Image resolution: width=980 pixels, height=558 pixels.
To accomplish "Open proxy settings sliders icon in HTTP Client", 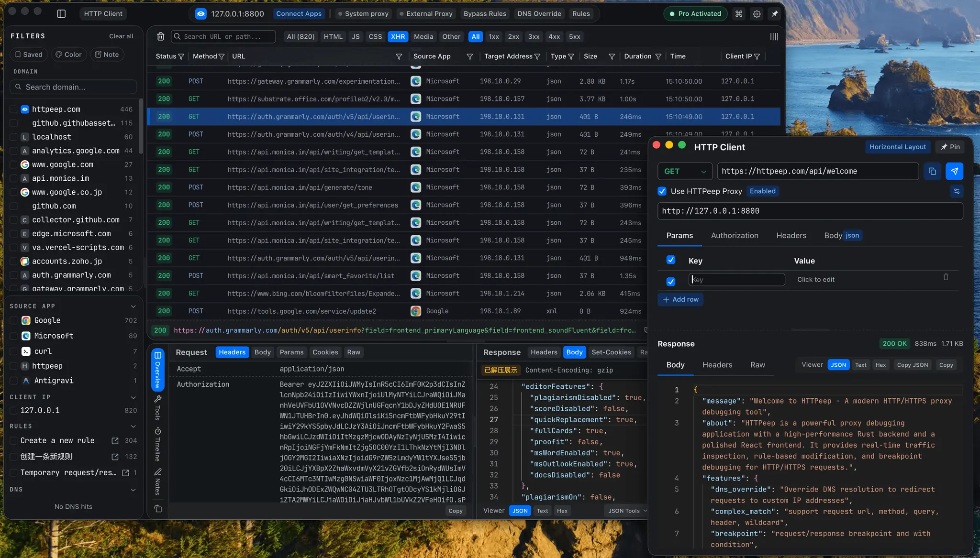I will point(956,191).
